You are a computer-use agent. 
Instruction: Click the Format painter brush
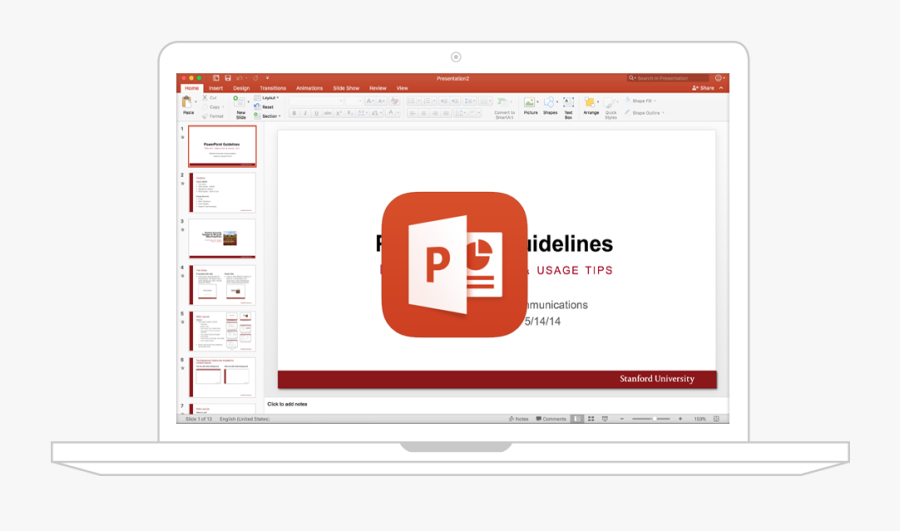point(205,116)
